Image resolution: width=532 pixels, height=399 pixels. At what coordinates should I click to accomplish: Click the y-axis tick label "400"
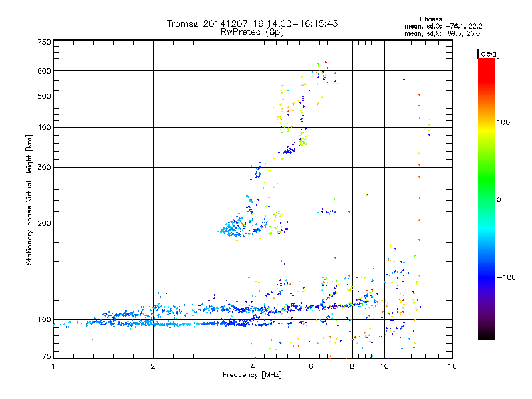point(44,127)
